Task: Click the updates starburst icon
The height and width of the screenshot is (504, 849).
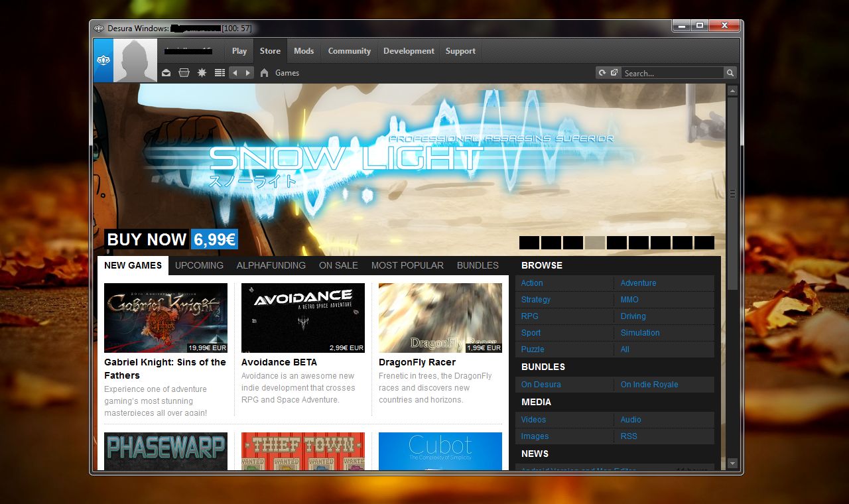Action: tap(202, 73)
